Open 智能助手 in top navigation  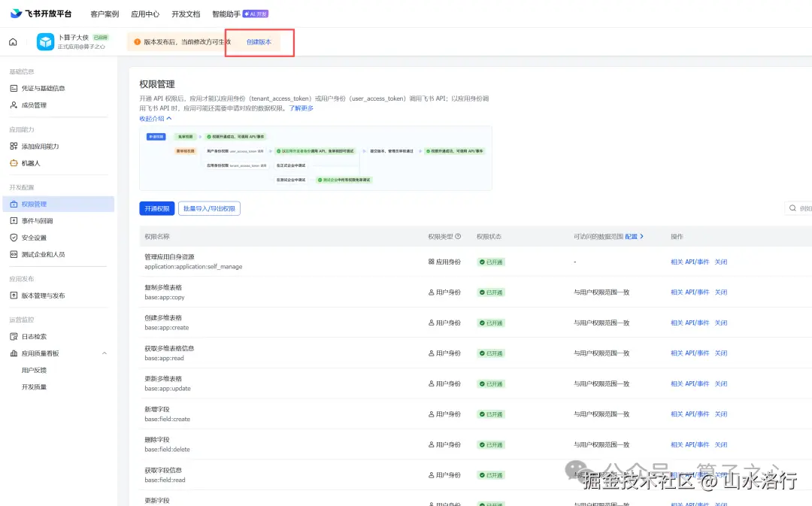226,14
